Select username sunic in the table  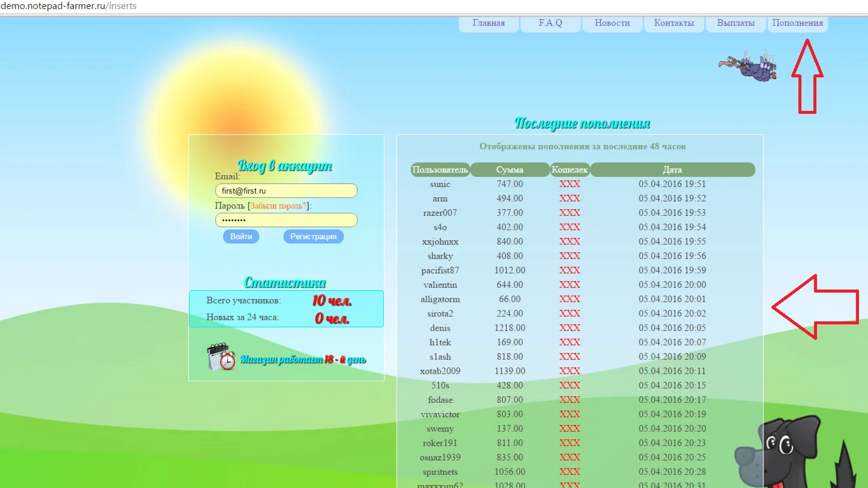coord(440,184)
